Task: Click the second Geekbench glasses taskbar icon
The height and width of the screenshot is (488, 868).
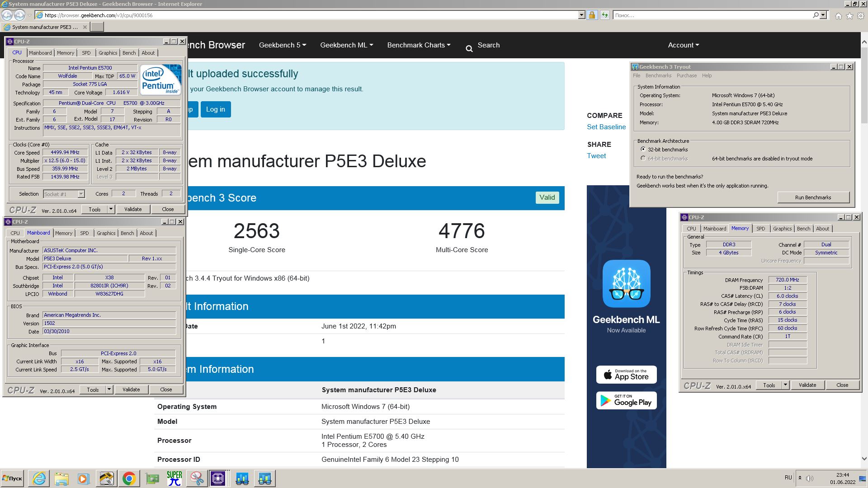Action: click(265, 478)
